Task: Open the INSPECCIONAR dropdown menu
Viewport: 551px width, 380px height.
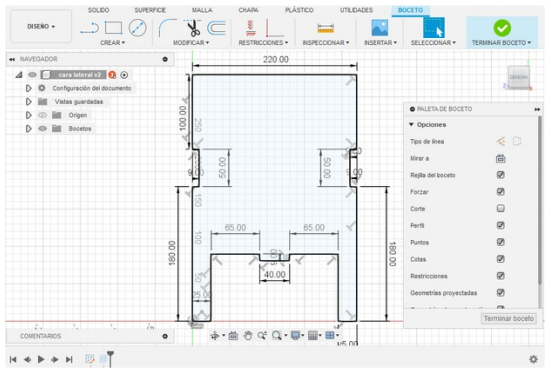Action: coord(326,43)
